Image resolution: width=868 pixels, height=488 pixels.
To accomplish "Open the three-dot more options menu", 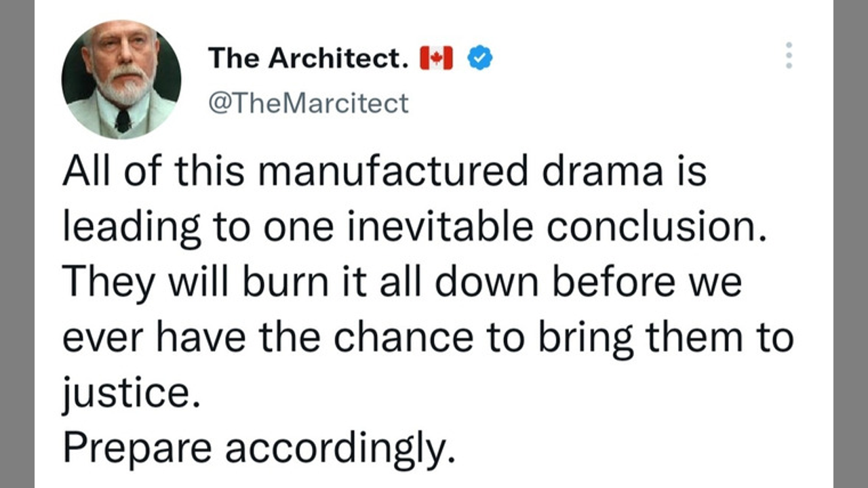I will coord(788,55).
